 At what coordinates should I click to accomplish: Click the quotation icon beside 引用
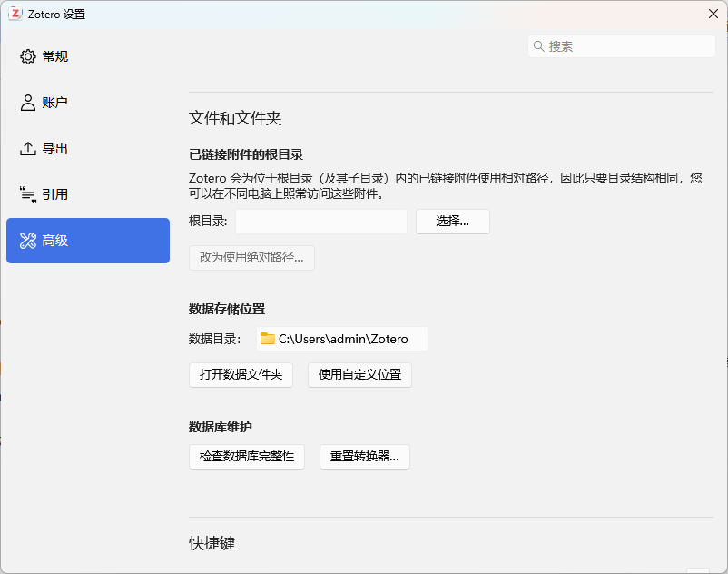(x=28, y=194)
